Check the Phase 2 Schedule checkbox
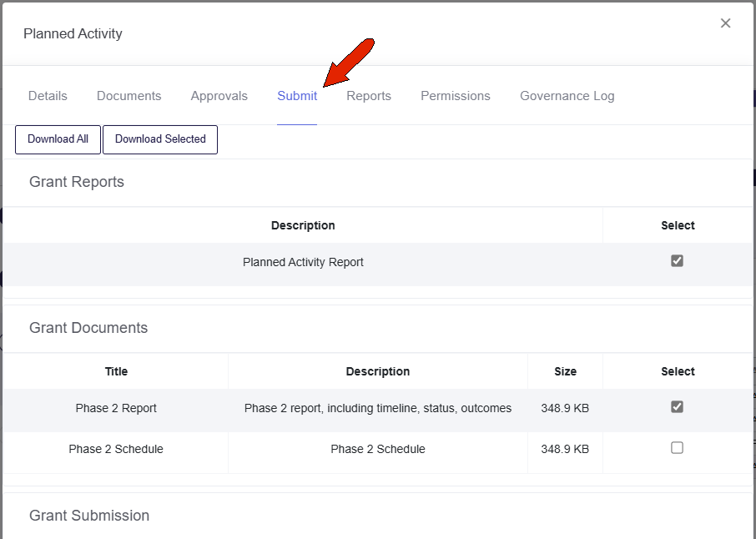The image size is (756, 539). pos(677,448)
